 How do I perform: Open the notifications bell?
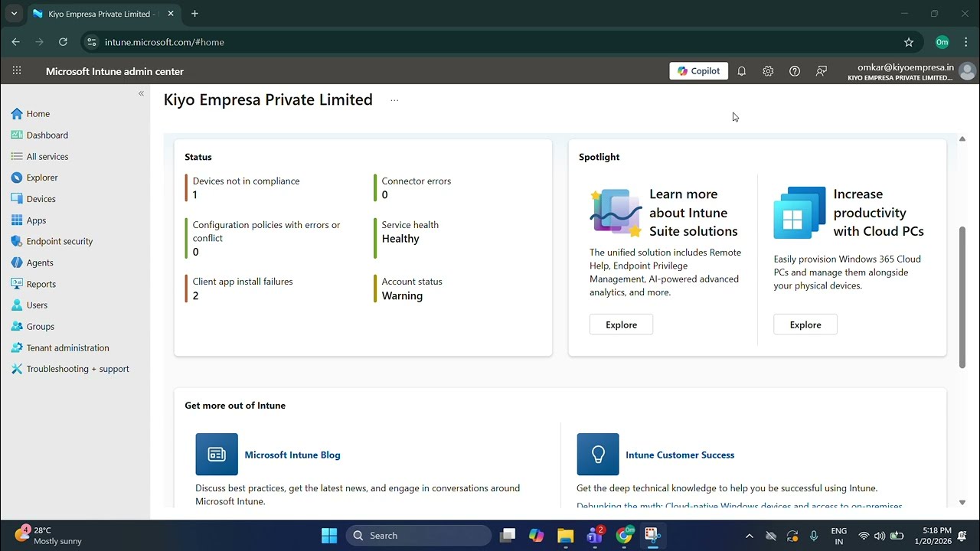pos(741,71)
